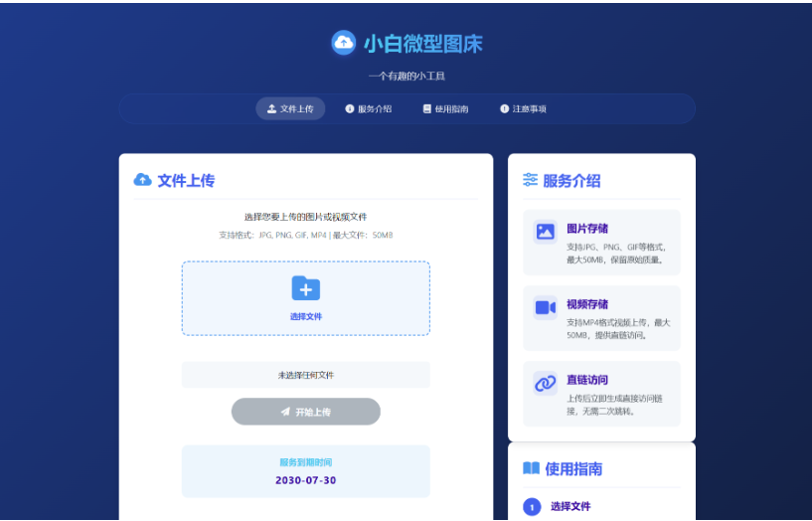Click the 一个有趣的小工具 subtitle

pos(407,77)
